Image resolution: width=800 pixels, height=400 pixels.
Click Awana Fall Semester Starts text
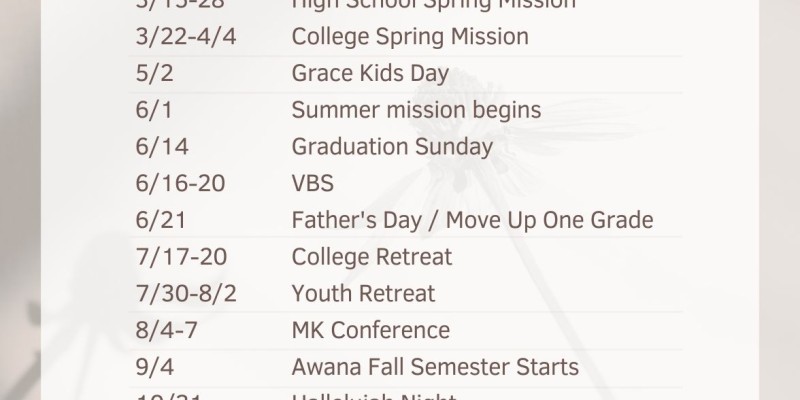[435, 367]
